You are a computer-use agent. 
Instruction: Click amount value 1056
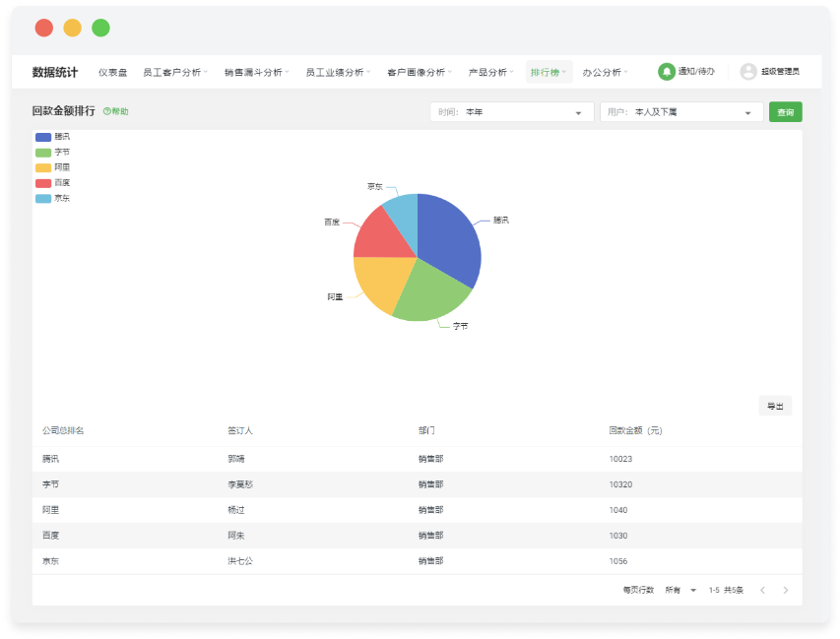[618, 561]
